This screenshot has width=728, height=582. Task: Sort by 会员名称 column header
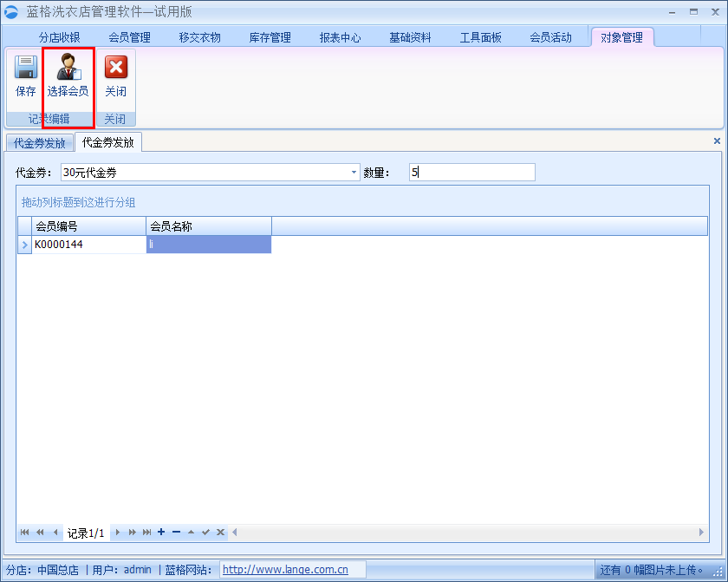pos(209,226)
